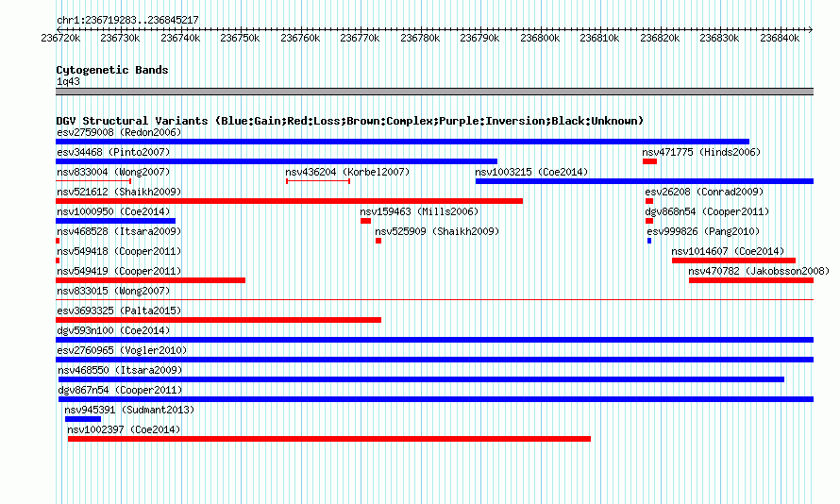This screenshot has width=840, height=504.
Task: Click the 236840k ruler tick label
Action: pos(780,38)
